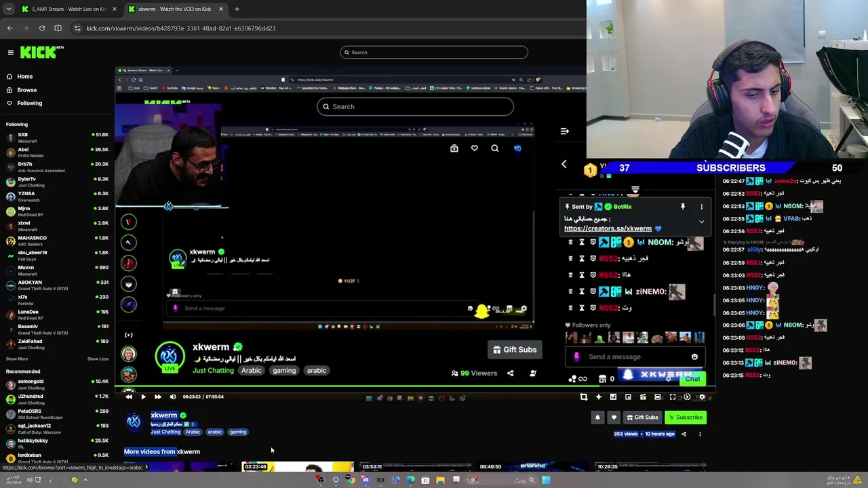Collapse following list with Show Less

[x=98, y=359]
